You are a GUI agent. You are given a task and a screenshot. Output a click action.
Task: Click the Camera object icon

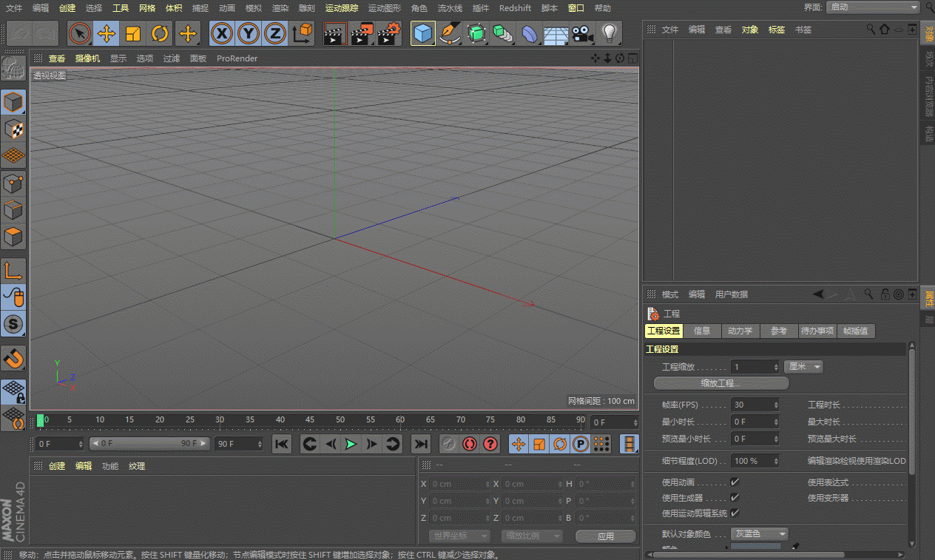coord(583,33)
